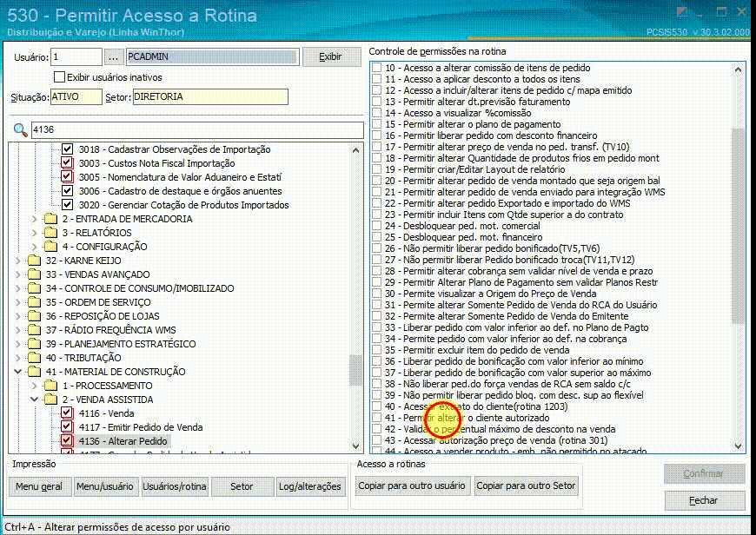
Task: Click the Fechar button
Action: (x=704, y=500)
